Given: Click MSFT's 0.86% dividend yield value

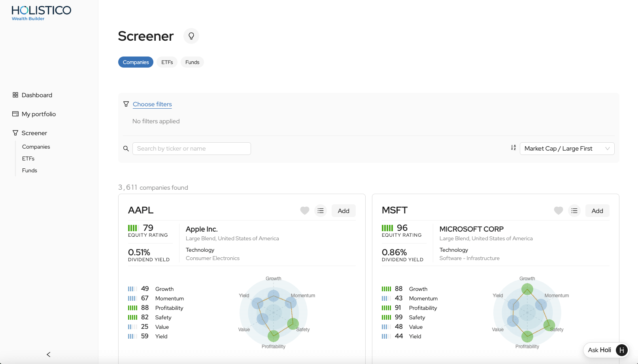Looking at the screenshot, I should pyautogui.click(x=394, y=252).
